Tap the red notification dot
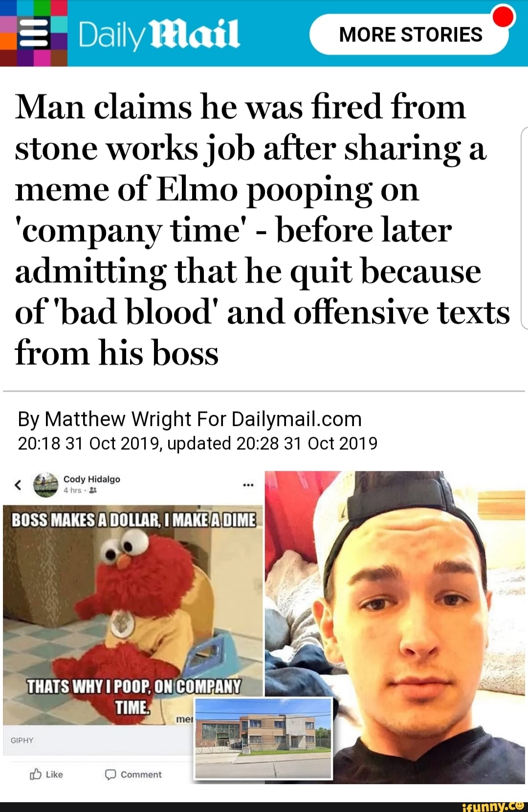 click(x=504, y=15)
